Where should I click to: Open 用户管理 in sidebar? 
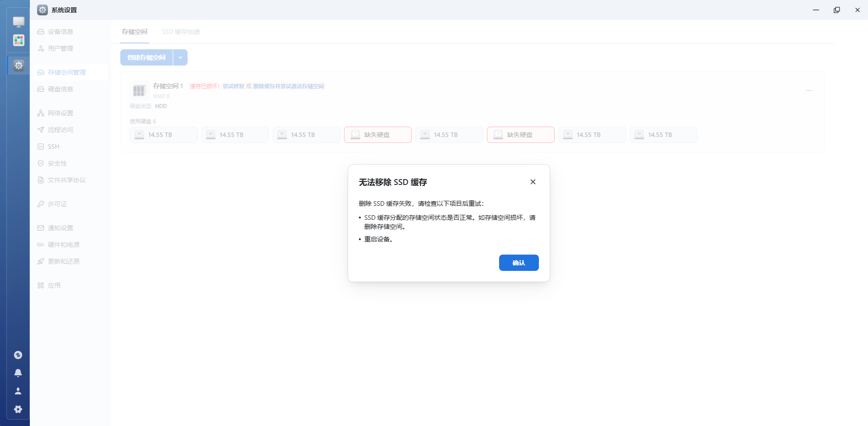tap(70, 48)
